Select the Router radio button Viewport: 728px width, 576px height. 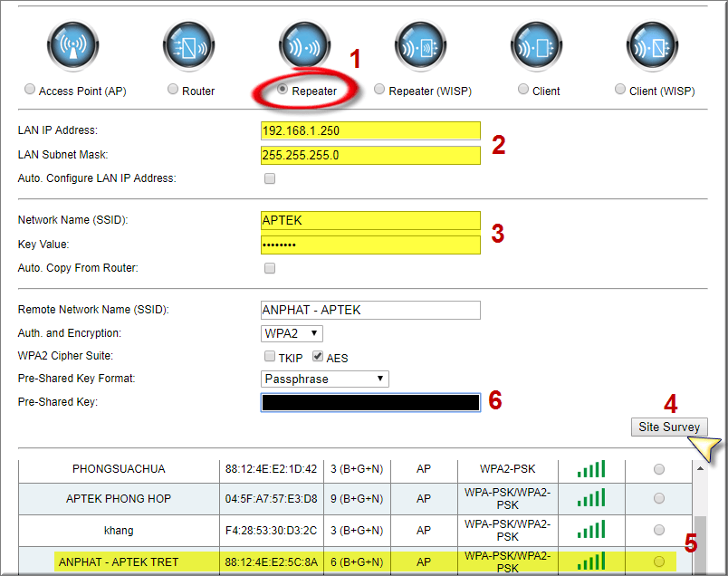tap(173, 90)
